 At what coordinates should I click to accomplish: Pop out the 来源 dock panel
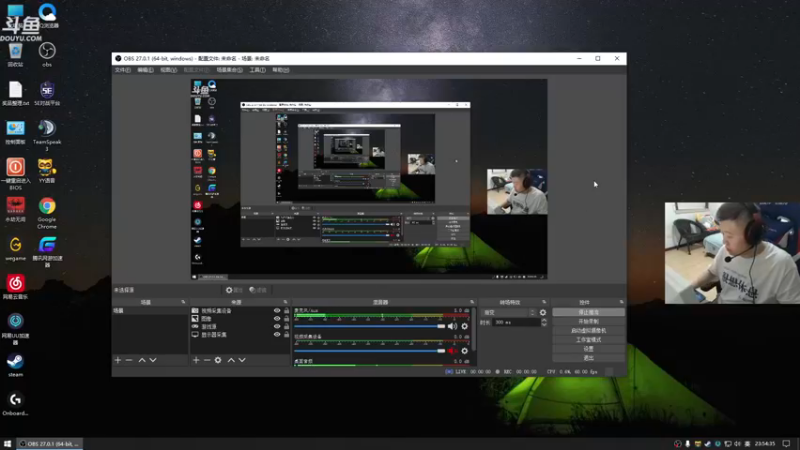click(286, 302)
